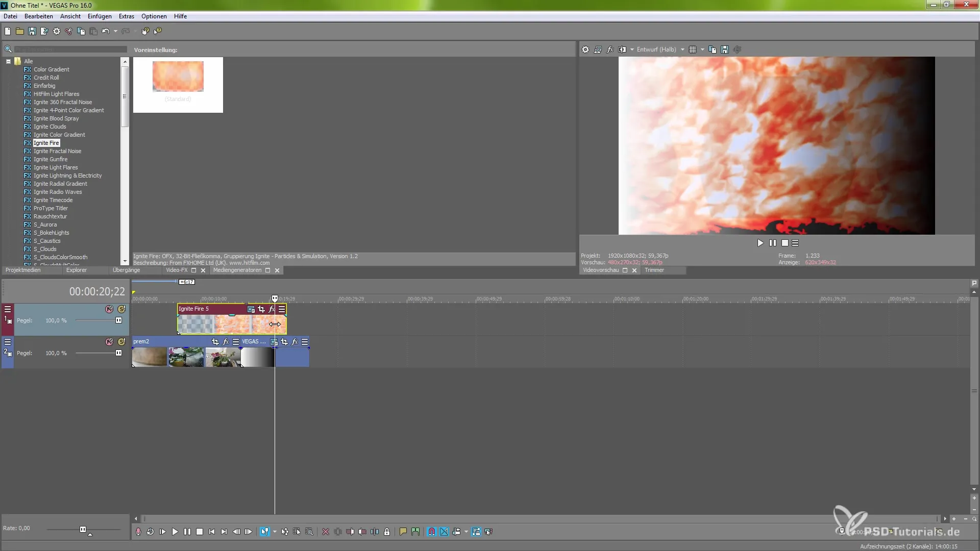The width and height of the screenshot is (980, 551).
Task: Open the split screen view dropdown arrow
Action: coord(632,49)
